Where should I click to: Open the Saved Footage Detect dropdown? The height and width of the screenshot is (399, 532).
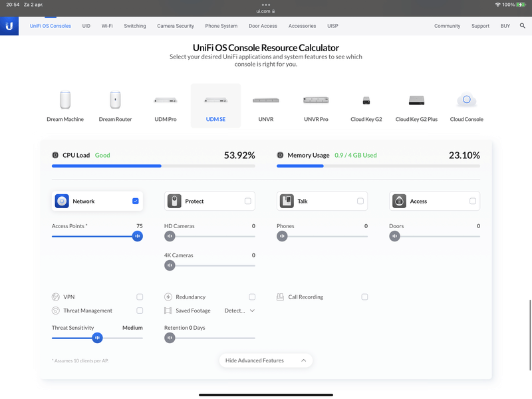tap(239, 311)
